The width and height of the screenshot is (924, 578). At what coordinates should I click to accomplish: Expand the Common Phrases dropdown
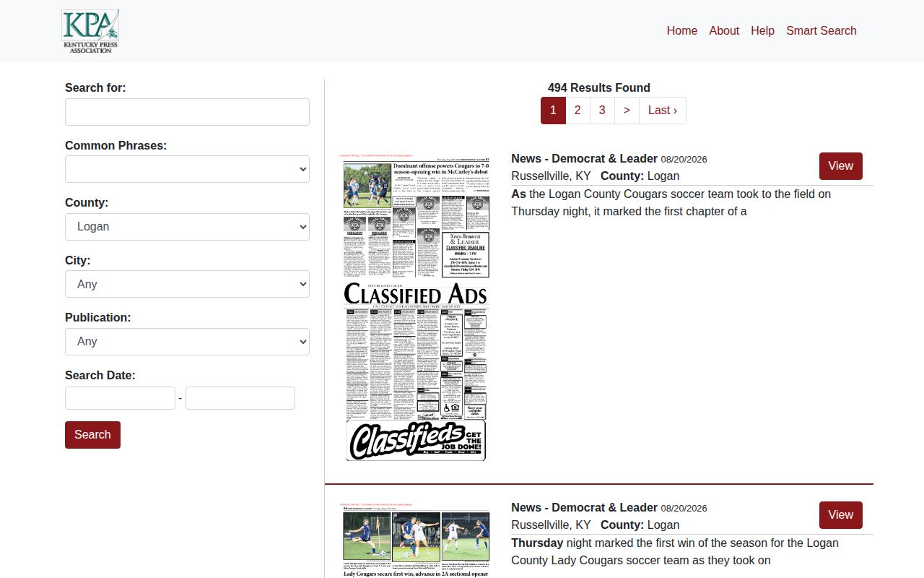[187, 169]
